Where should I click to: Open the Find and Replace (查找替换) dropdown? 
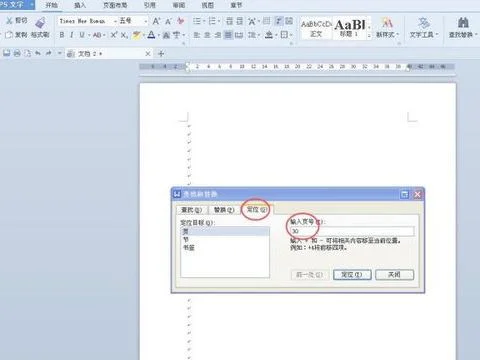[x=463, y=28]
